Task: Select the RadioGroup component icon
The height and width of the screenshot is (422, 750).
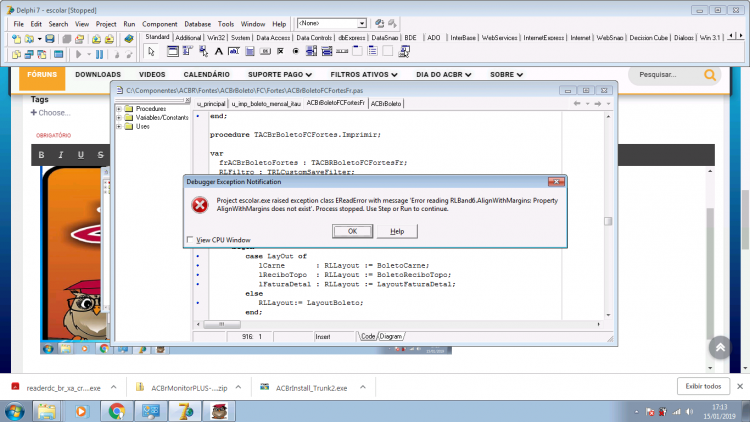Action: click(x=373, y=51)
